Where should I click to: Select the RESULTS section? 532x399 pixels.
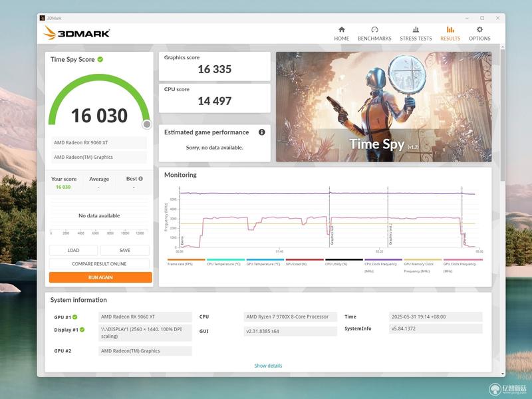click(450, 34)
